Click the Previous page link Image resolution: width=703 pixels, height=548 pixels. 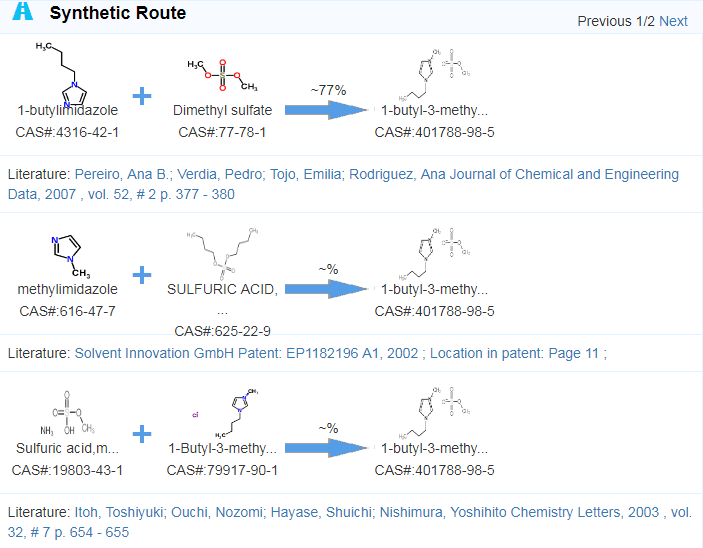tap(604, 21)
